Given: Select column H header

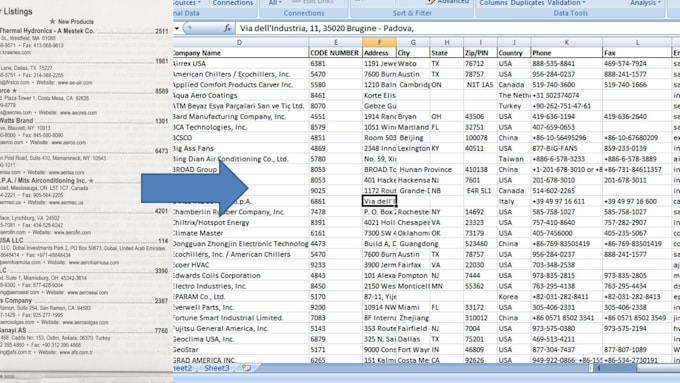Looking at the screenshot, I should [447, 42].
